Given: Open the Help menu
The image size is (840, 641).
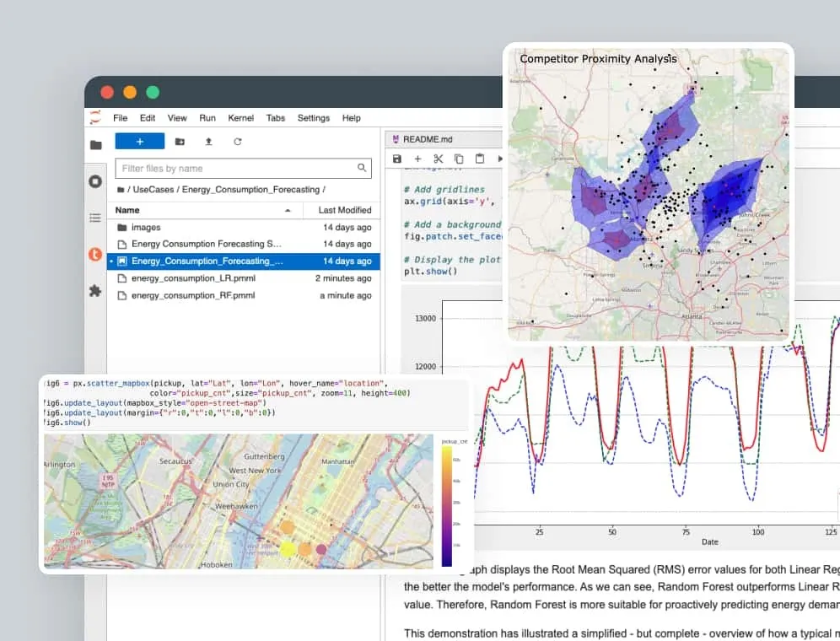Looking at the screenshot, I should coord(352,118).
